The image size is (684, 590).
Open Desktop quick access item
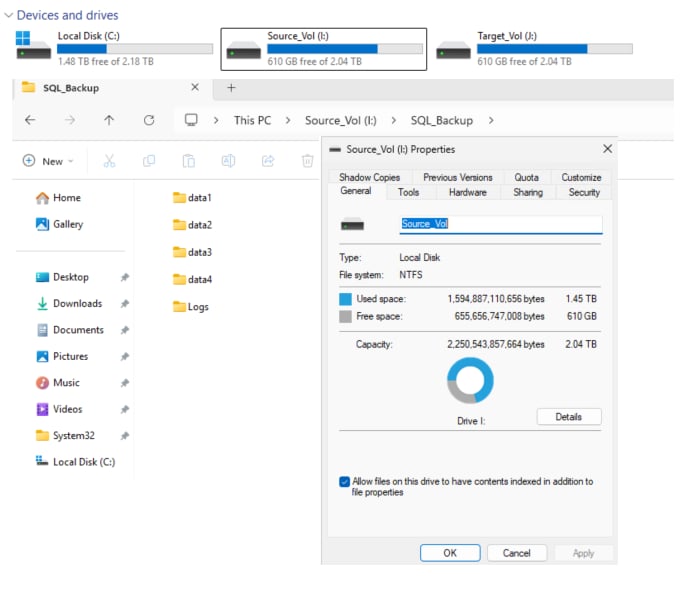[62, 277]
